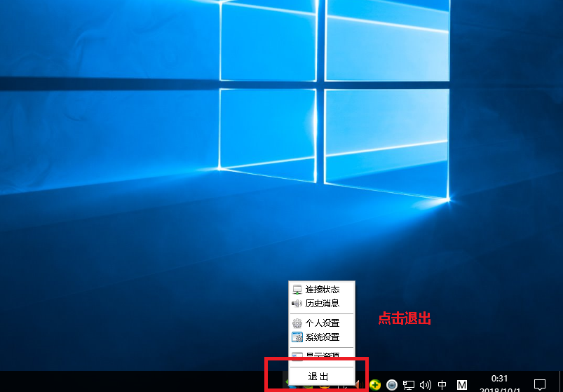Click the round gray-blue tray icon
The height and width of the screenshot is (392, 563).
tap(392, 385)
